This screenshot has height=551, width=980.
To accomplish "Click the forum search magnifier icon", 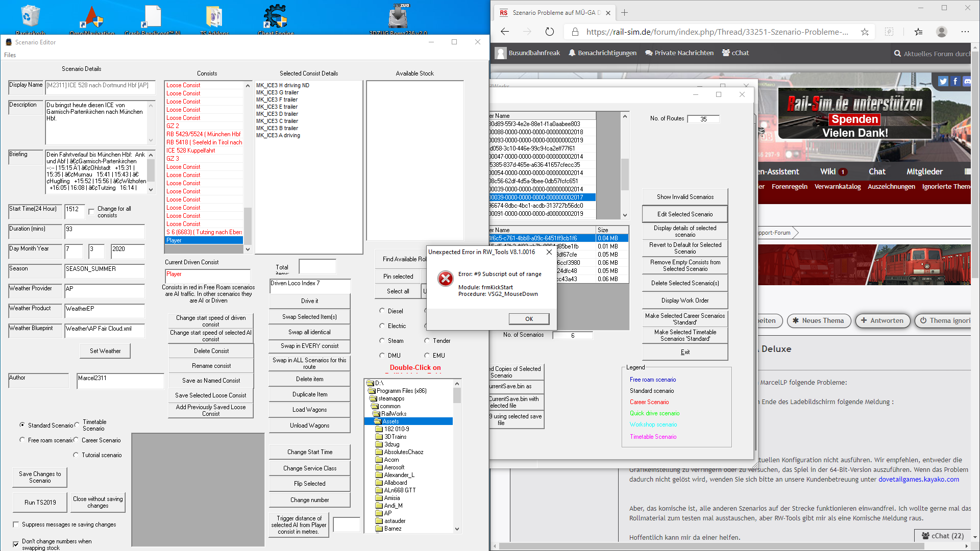I will (897, 53).
